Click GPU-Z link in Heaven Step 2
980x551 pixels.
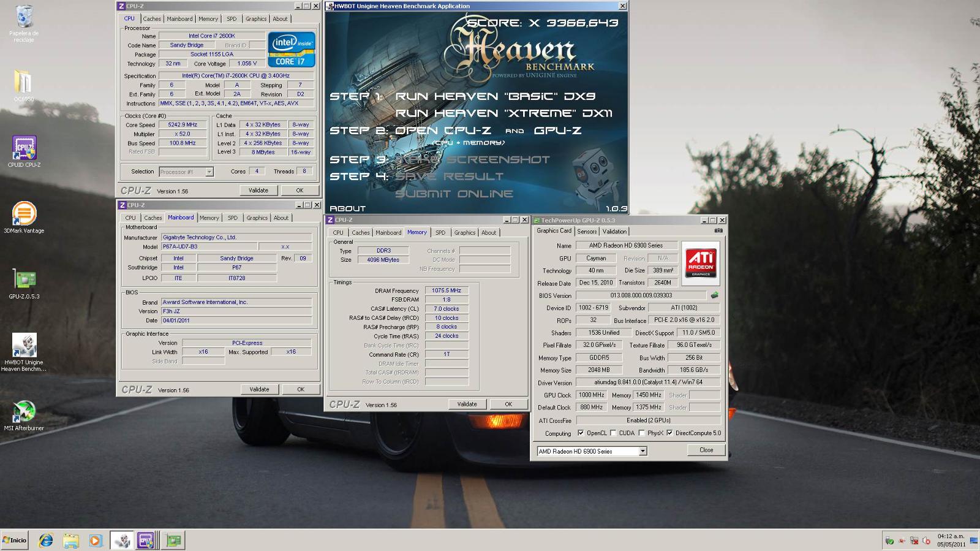pyautogui.click(x=557, y=131)
